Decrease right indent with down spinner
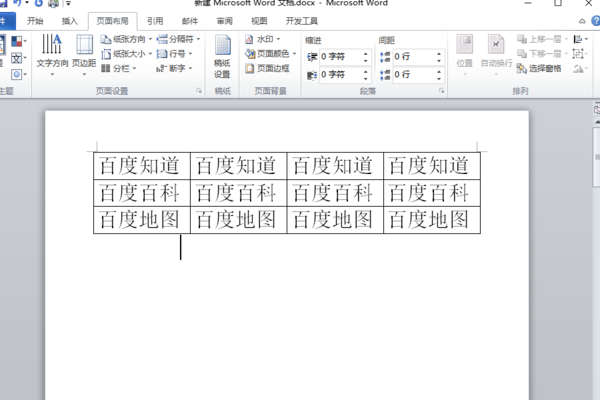This screenshot has width=600, height=400. (366, 78)
